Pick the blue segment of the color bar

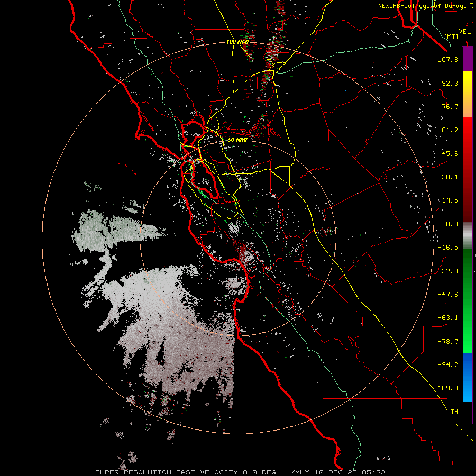pyautogui.click(x=467, y=377)
